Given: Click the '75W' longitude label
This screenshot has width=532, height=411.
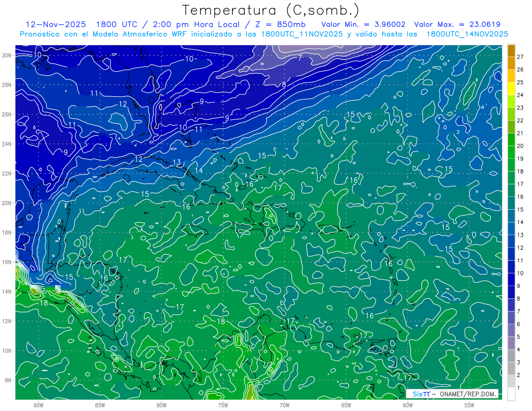Looking at the screenshot, I should pos(223,405).
